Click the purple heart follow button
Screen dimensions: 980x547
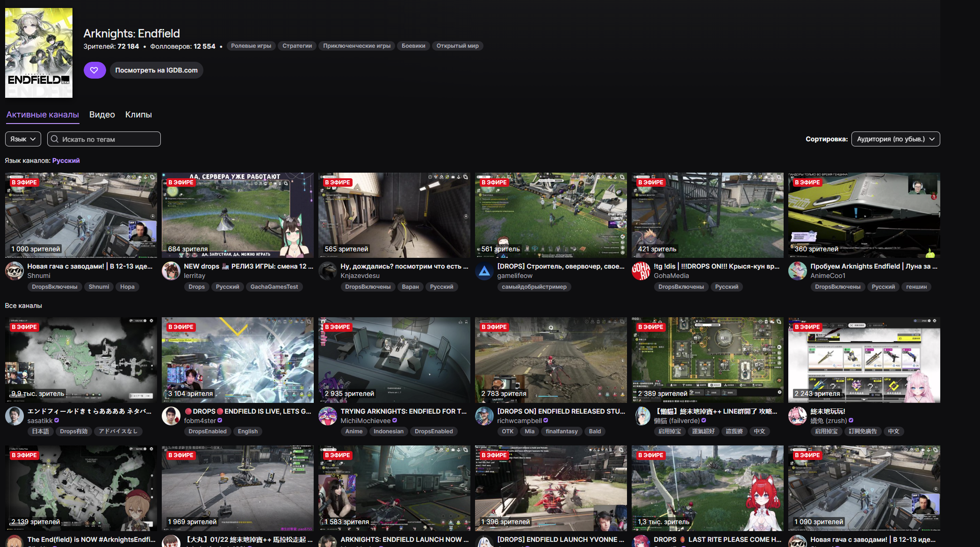(x=94, y=70)
